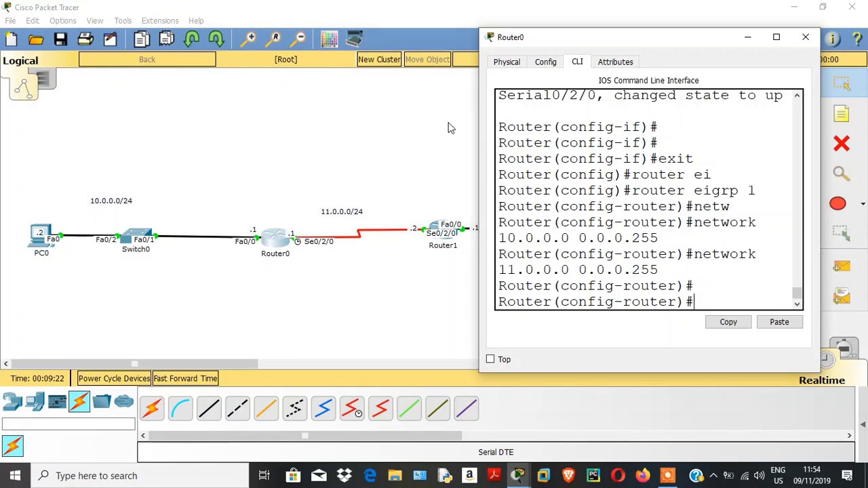Pick the Copper Straight-Through cable

point(209,408)
